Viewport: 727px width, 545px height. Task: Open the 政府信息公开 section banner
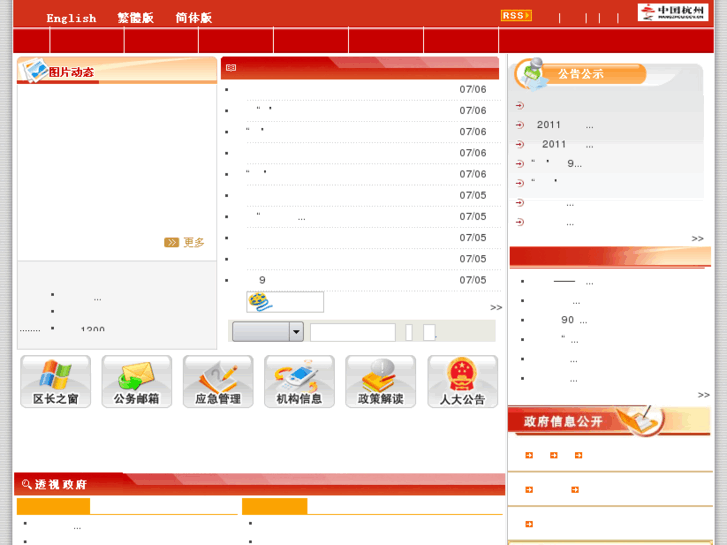[x=609, y=421]
